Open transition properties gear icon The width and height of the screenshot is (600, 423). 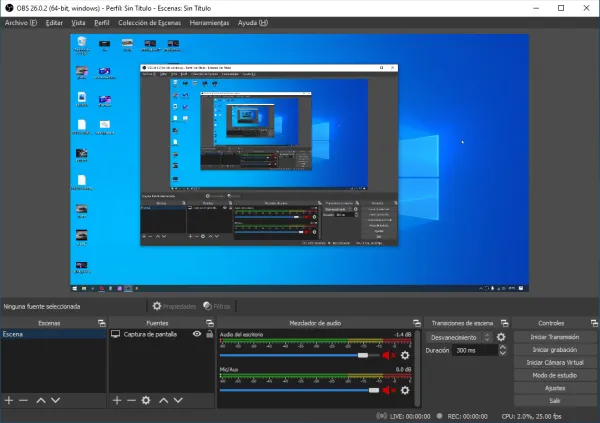point(501,337)
